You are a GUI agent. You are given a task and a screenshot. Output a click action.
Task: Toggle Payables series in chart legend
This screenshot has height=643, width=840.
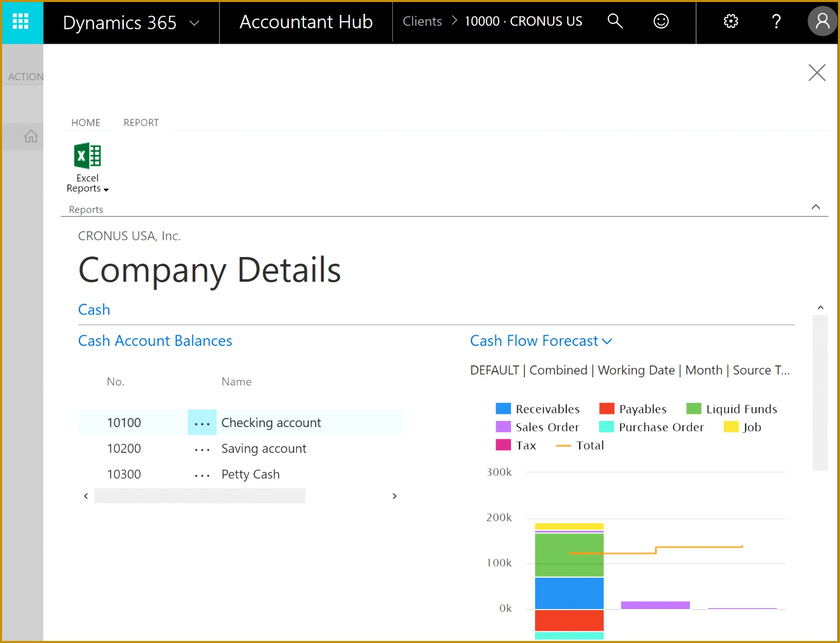tap(642, 409)
